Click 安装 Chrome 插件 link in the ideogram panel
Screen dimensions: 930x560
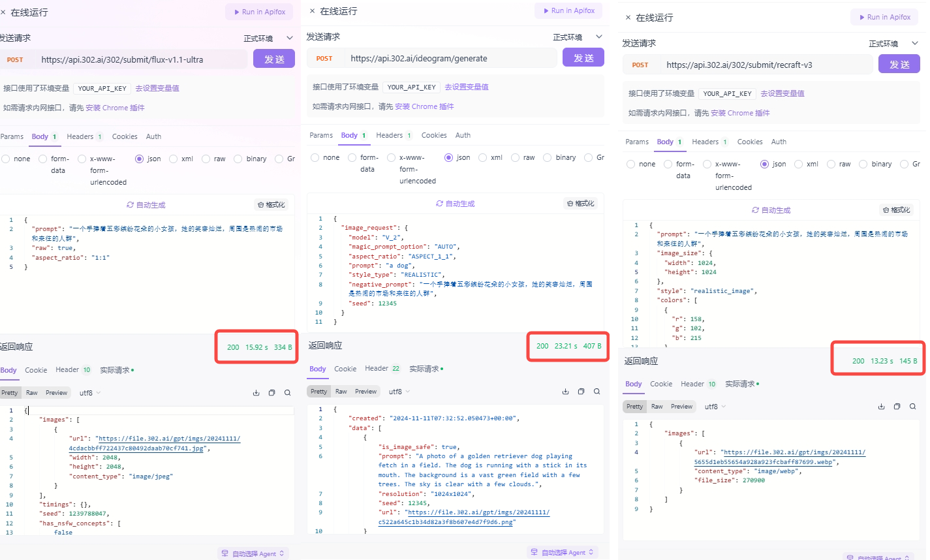point(424,106)
